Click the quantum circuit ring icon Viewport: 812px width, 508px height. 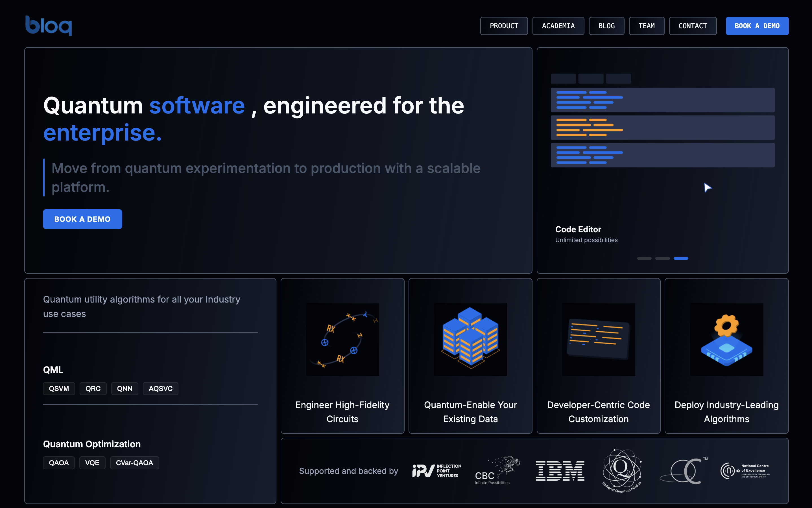(342, 339)
